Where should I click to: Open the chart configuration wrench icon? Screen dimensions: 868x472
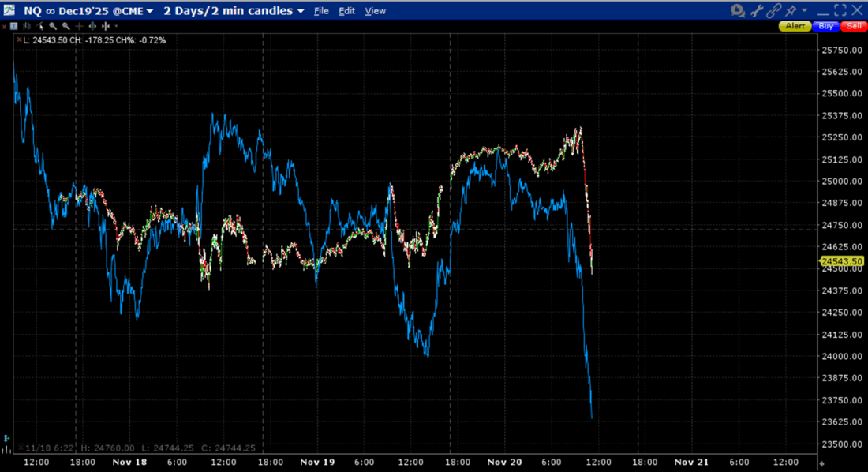[x=756, y=10]
